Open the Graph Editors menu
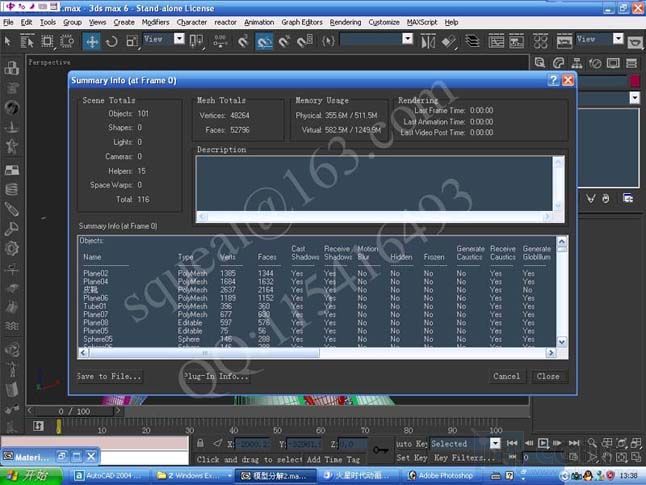 [302, 22]
